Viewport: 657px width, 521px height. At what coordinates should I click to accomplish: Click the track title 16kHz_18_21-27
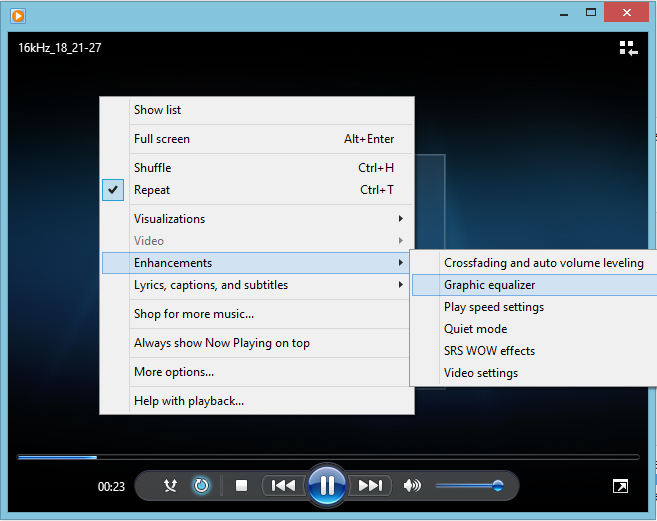[x=59, y=48]
